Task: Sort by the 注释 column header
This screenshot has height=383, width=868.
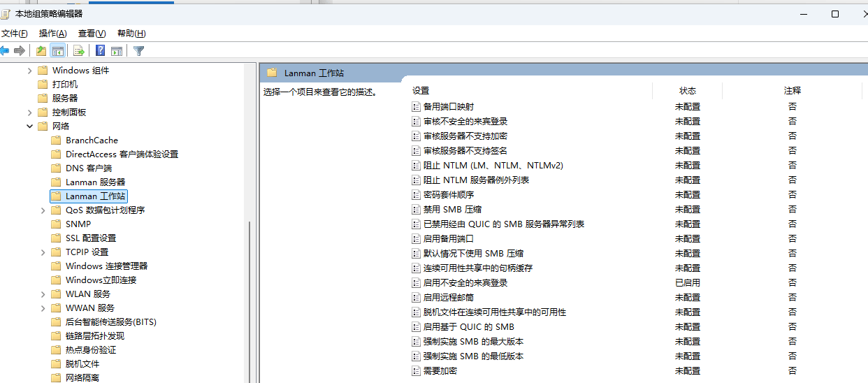Action: [x=793, y=91]
